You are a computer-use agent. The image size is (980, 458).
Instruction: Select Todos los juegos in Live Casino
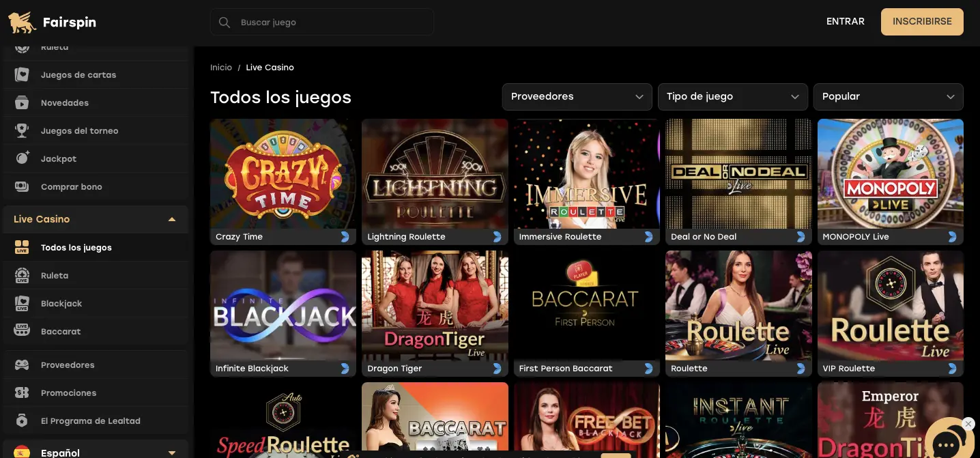click(x=96, y=248)
